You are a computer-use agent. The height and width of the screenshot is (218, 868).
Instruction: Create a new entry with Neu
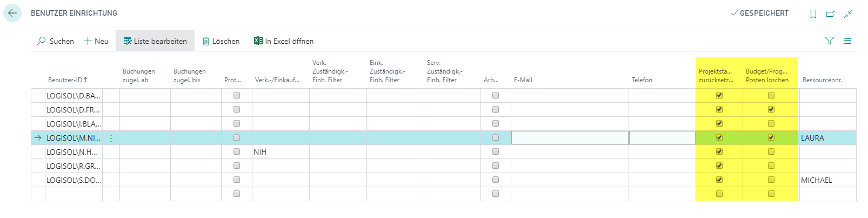tap(96, 41)
